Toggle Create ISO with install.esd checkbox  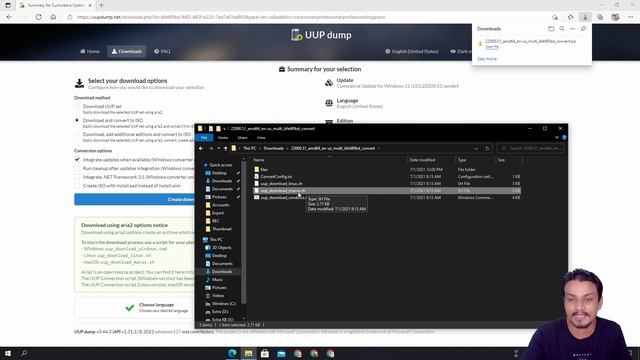point(77,186)
